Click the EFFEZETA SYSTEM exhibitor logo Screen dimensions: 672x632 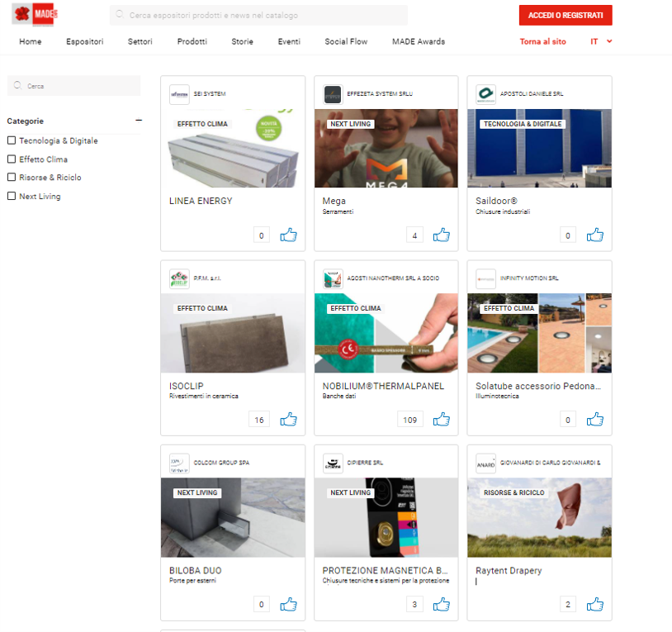point(333,94)
